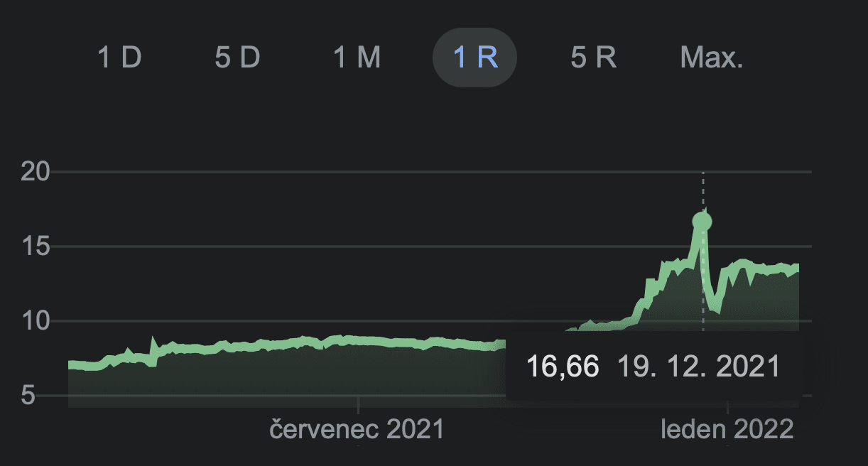Choose the Max. range tab
Viewport: 868px width, 466px height.
pos(712,58)
